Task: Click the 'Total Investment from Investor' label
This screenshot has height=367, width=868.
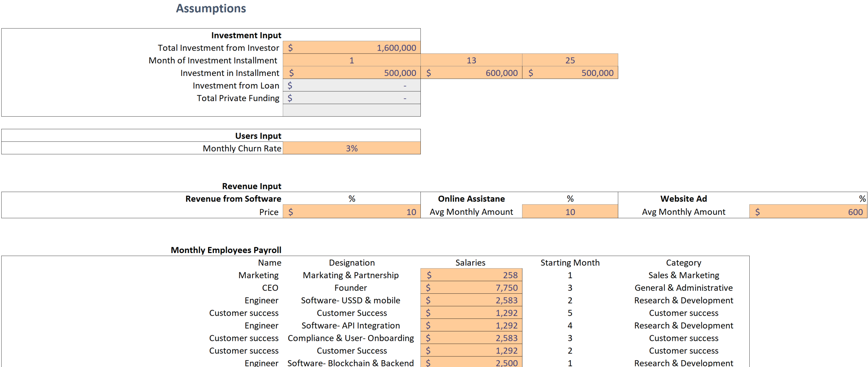Action: pos(218,48)
